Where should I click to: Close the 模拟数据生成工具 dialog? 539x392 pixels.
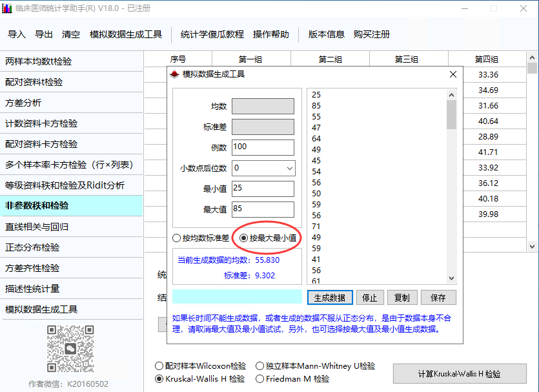point(453,74)
